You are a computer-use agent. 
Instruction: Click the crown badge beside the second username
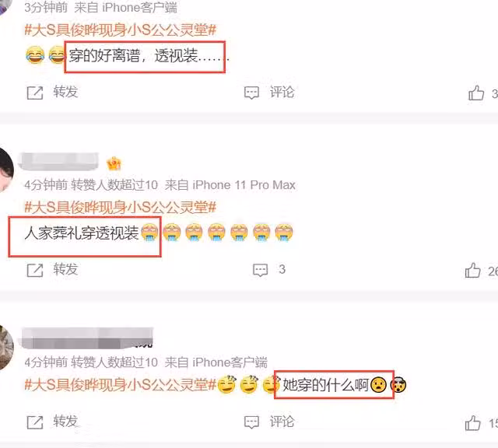click(114, 164)
